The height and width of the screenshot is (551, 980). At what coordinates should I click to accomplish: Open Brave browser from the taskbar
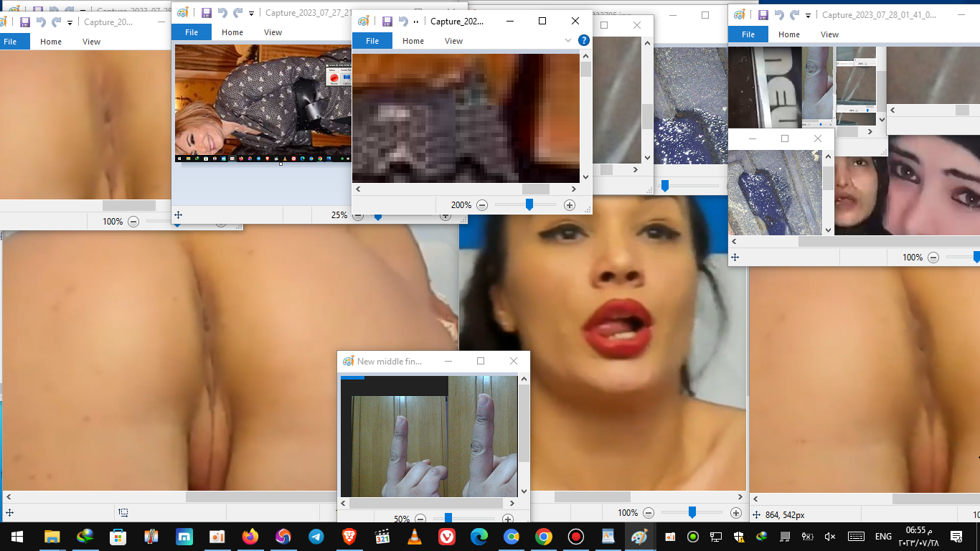tap(349, 536)
